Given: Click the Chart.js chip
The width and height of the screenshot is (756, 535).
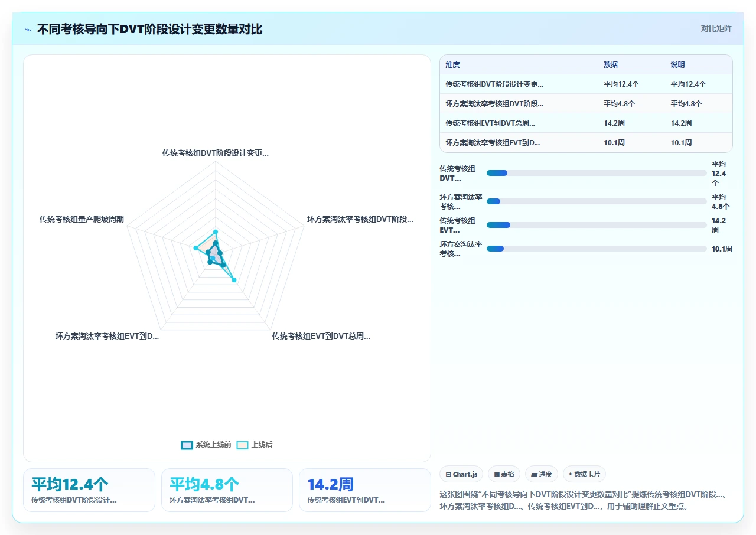Looking at the screenshot, I should [461, 474].
